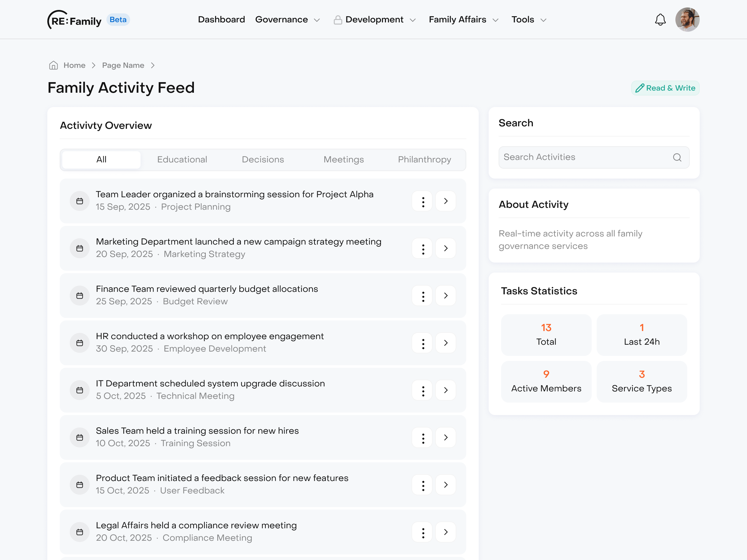The image size is (747, 560).
Task: Click the Read & Write badge
Action: pyautogui.click(x=665, y=88)
